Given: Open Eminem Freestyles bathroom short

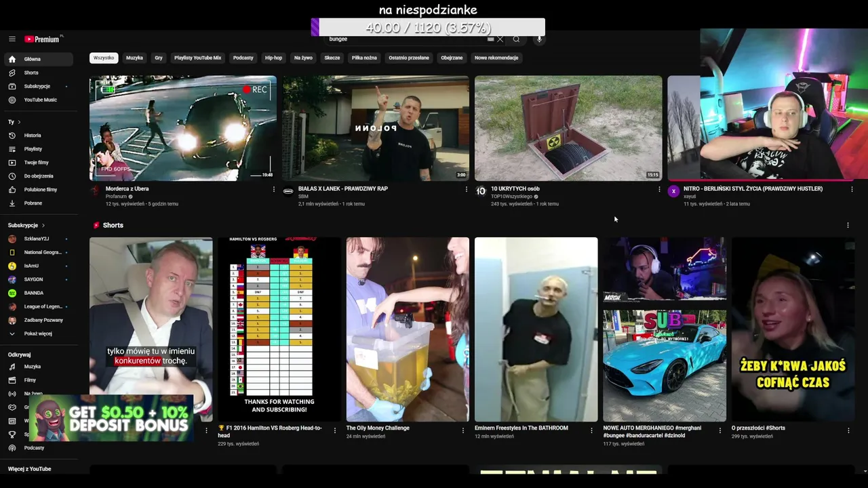Looking at the screenshot, I should click(536, 329).
